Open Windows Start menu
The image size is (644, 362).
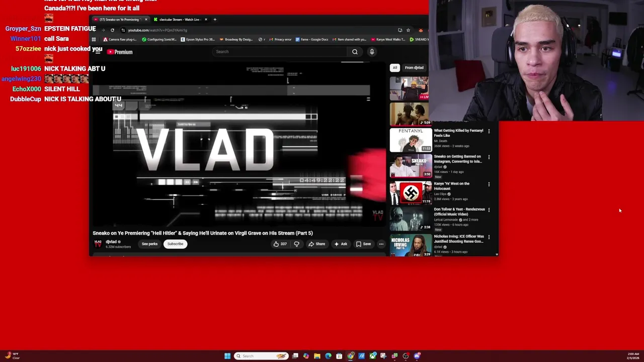coord(227,356)
